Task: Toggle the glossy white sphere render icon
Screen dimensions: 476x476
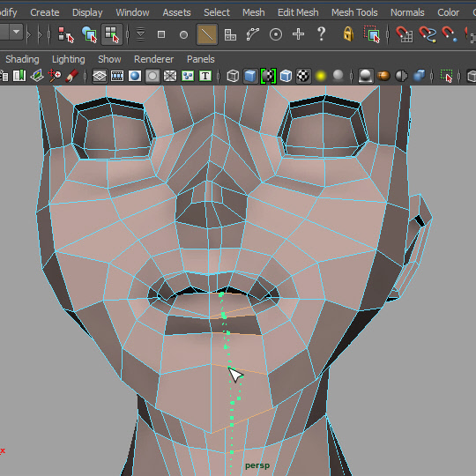Action: point(366,76)
